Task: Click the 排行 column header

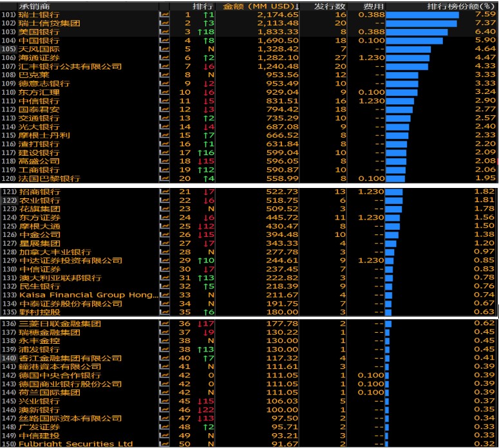Action: pos(203,6)
